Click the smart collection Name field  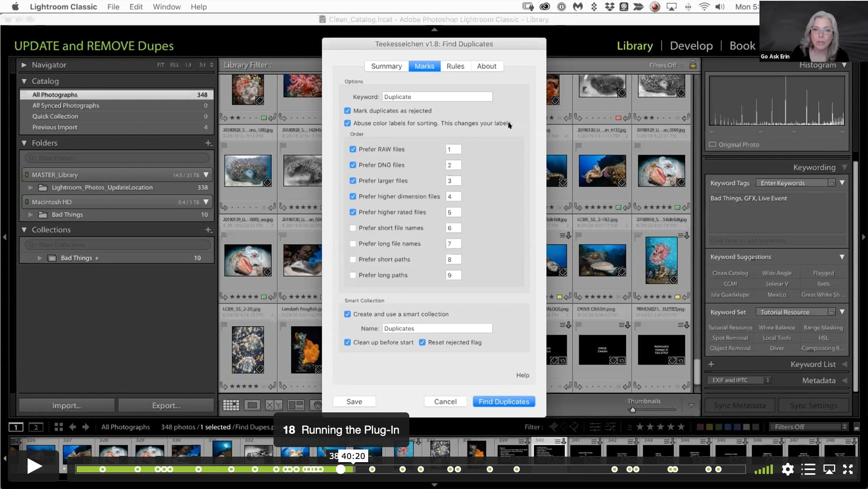[437, 328]
